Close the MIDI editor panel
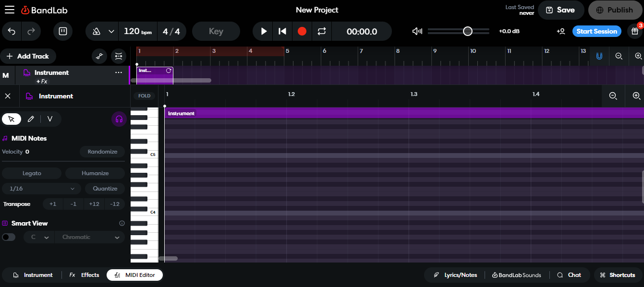 (x=8, y=96)
